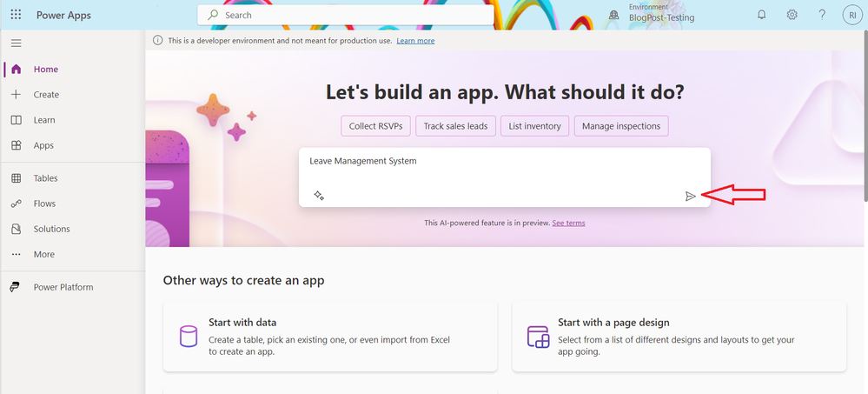Image resolution: width=868 pixels, height=394 pixels.
Task: Click the Search input field
Action: [x=346, y=15]
